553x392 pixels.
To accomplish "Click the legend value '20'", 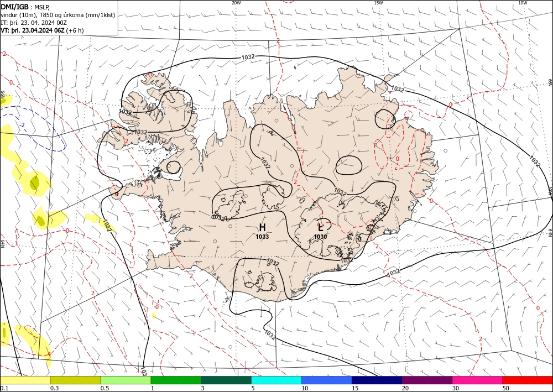I will [405, 388].
